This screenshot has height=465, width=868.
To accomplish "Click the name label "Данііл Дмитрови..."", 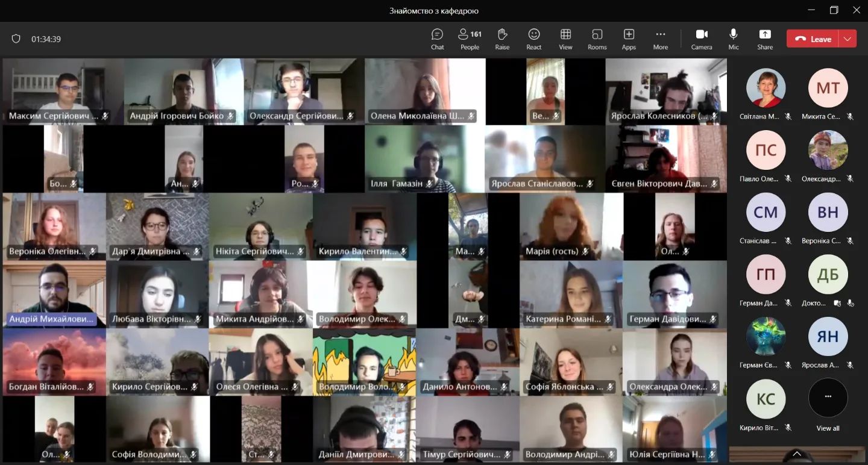I will [357, 455].
